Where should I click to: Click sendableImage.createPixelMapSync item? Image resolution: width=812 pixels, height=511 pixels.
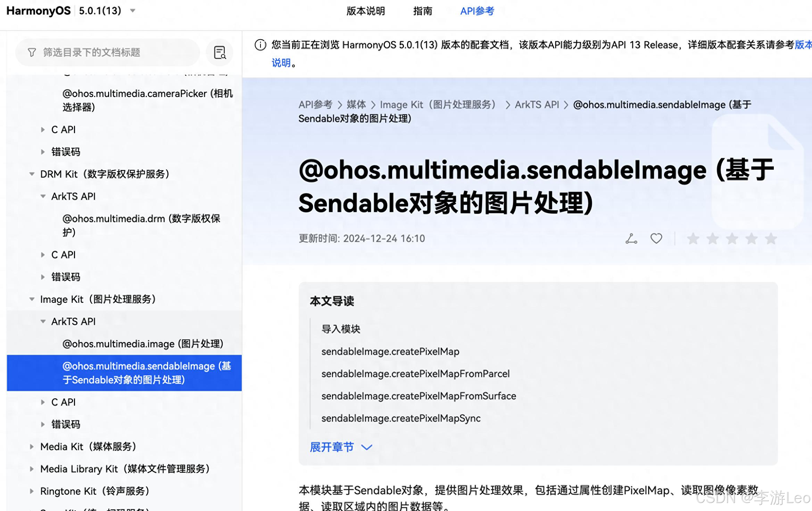[x=400, y=417]
